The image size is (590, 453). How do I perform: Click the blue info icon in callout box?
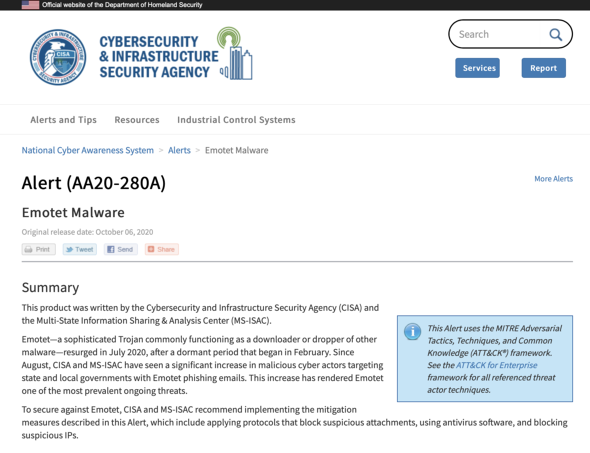pos(412,331)
